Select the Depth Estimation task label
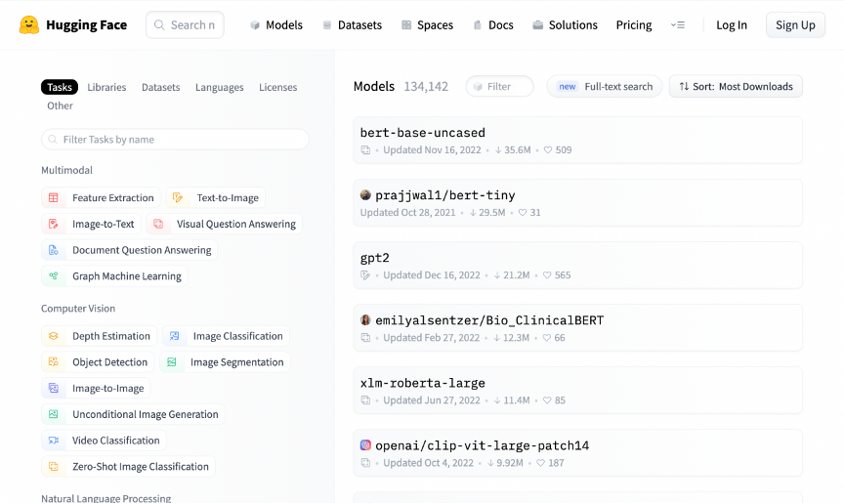844x504 pixels. click(x=111, y=336)
